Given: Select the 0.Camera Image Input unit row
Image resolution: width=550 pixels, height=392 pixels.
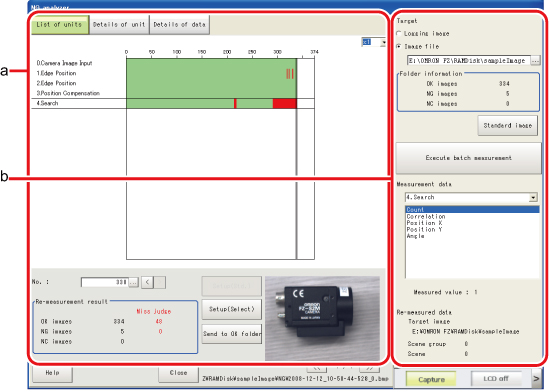Looking at the screenshot, I should (x=65, y=63).
